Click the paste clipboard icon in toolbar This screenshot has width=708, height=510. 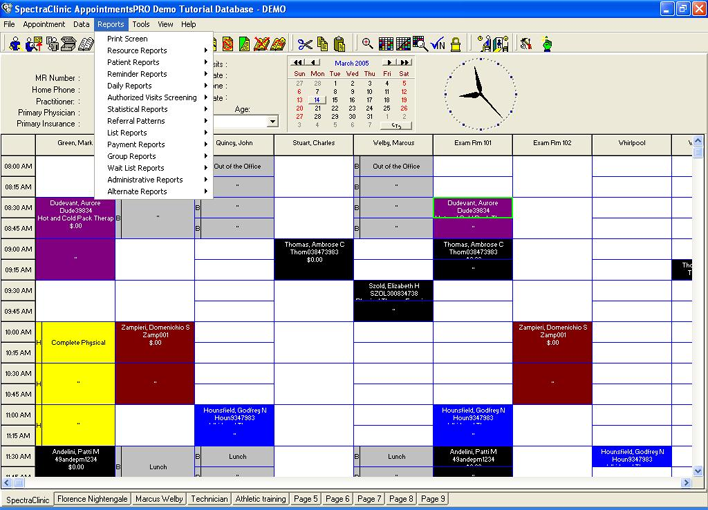[x=339, y=44]
